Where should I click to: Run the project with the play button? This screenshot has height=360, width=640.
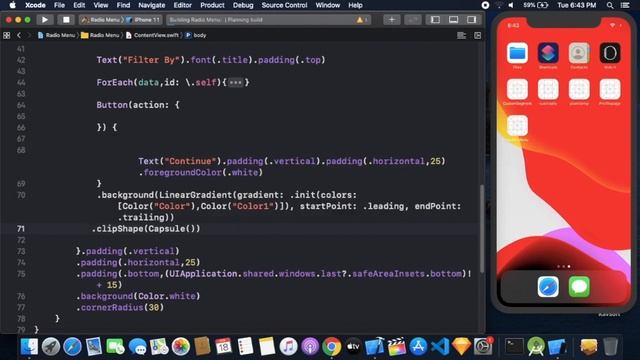(x=44, y=20)
